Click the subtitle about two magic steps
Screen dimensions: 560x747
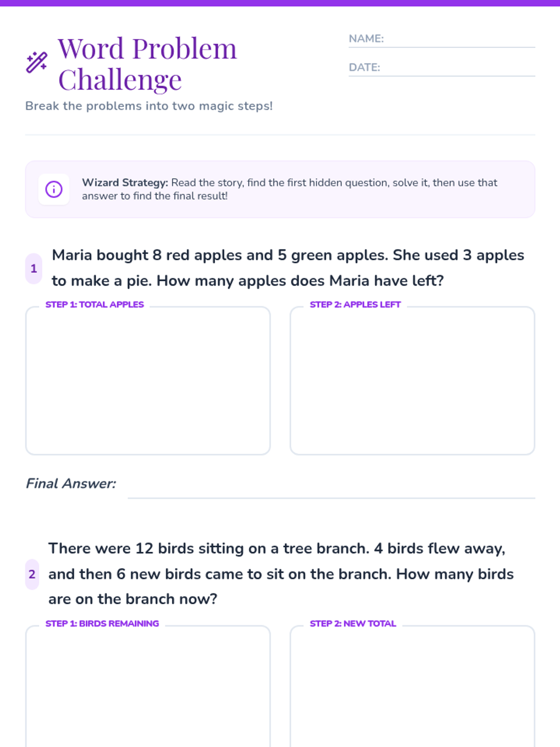pos(149,106)
